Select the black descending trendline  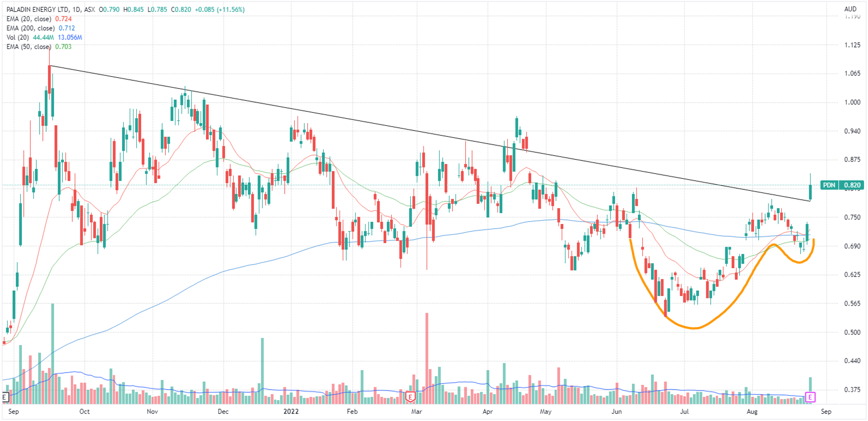tap(430, 134)
